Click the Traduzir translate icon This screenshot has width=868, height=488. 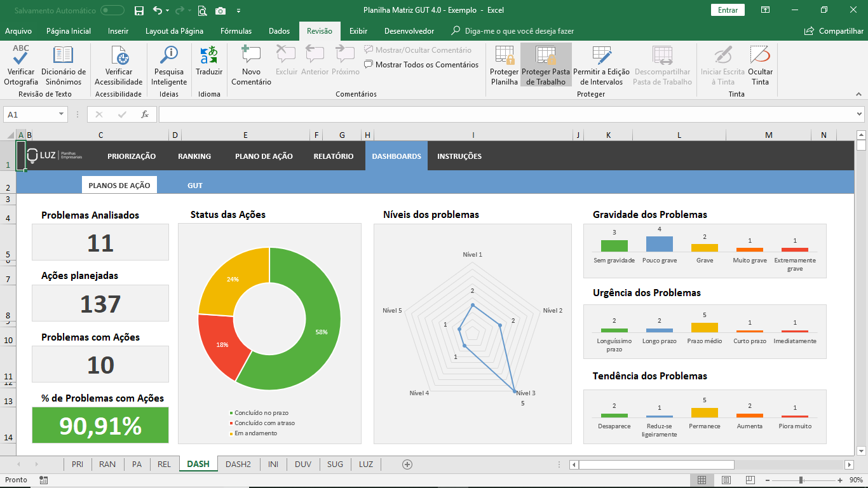click(209, 56)
